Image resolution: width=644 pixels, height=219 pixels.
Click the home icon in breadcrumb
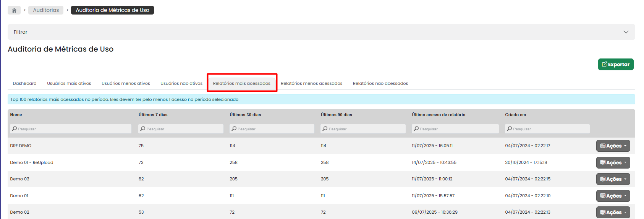click(x=14, y=10)
